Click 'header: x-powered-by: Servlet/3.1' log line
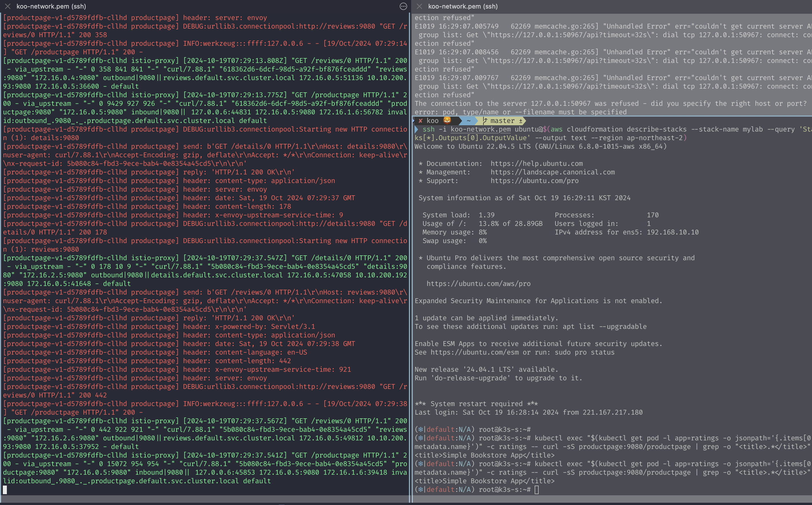The height and width of the screenshot is (505, 812). pyautogui.click(x=159, y=327)
